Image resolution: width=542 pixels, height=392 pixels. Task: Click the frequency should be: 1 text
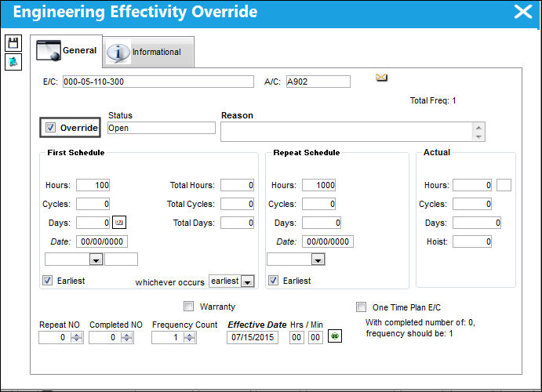(x=409, y=333)
